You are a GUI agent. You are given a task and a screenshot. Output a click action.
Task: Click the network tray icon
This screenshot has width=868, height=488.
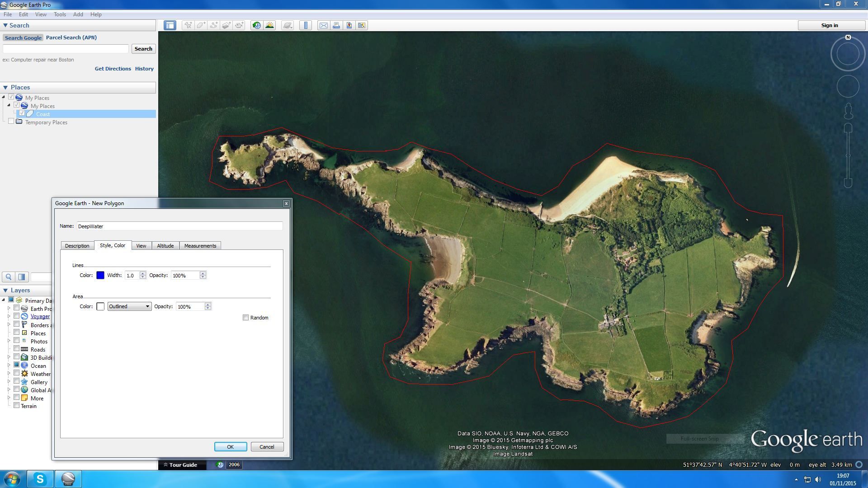[x=807, y=479]
